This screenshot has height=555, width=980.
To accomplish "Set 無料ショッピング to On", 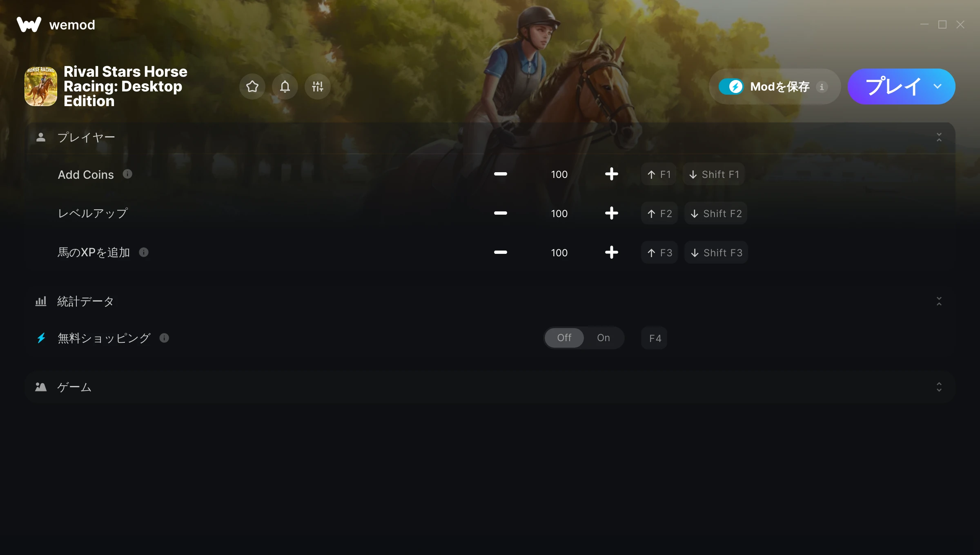I will coord(604,338).
